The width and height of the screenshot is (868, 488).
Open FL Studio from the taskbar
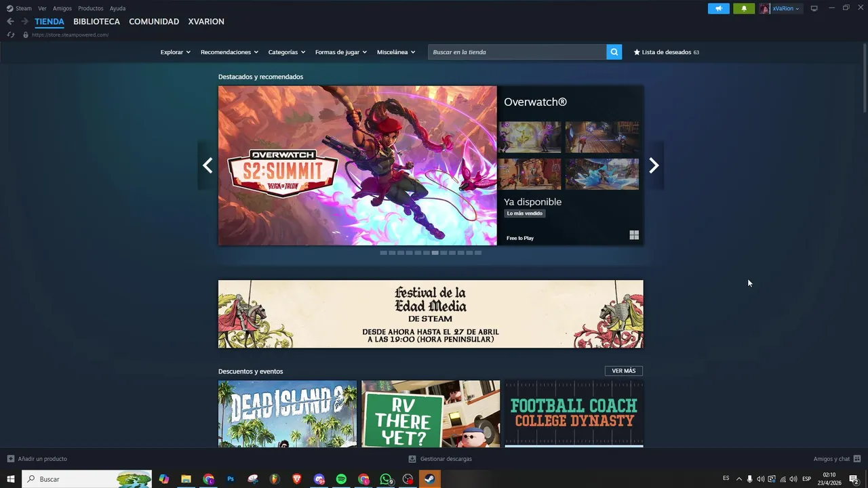tap(275, 479)
